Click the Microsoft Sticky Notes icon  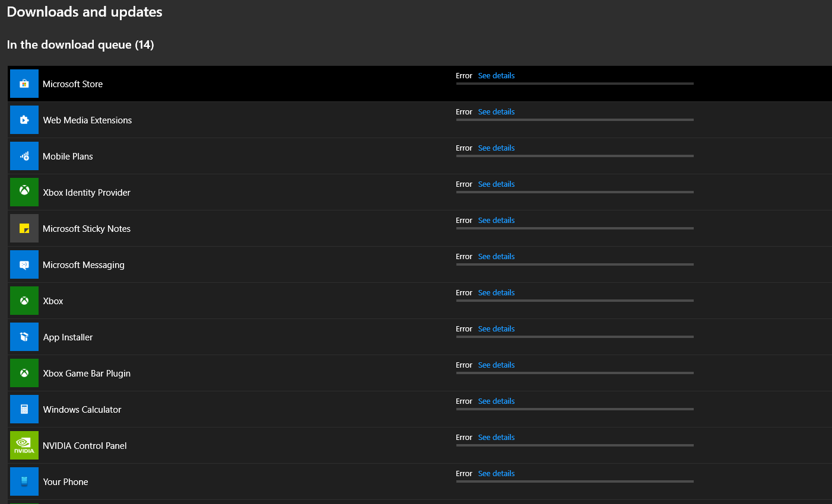pyautogui.click(x=24, y=228)
